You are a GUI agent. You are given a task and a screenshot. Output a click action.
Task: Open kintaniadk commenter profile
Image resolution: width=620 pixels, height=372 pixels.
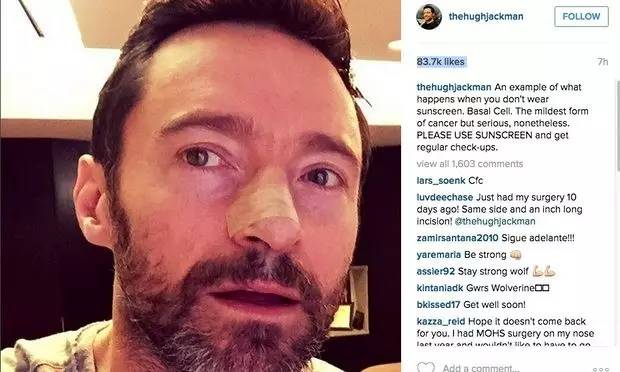coord(440,288)
